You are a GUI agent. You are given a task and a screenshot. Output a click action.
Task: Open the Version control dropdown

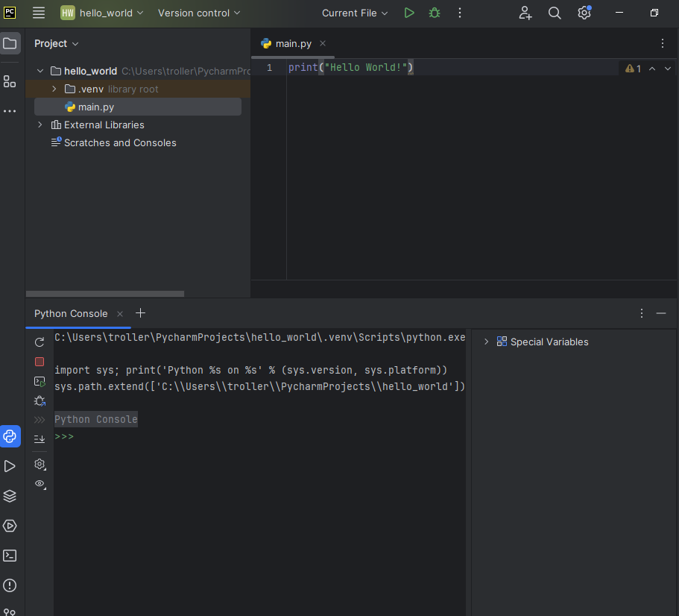point(199,13)
